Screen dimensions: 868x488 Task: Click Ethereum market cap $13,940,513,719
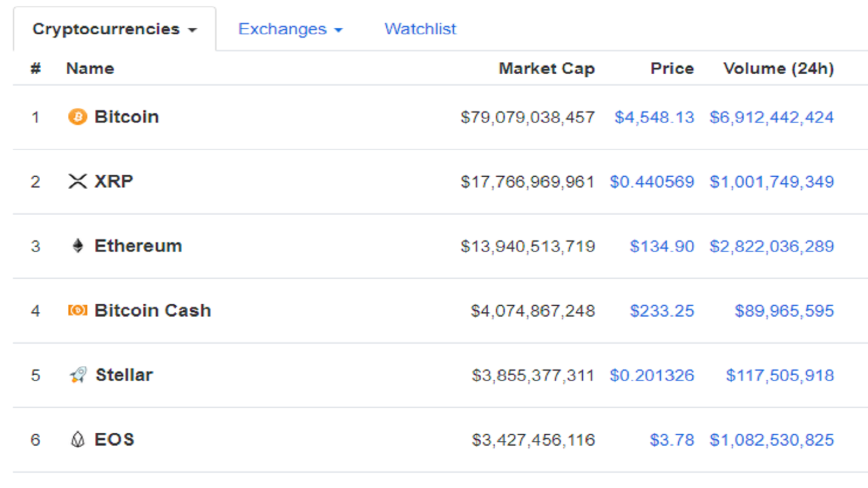(528, 246)
